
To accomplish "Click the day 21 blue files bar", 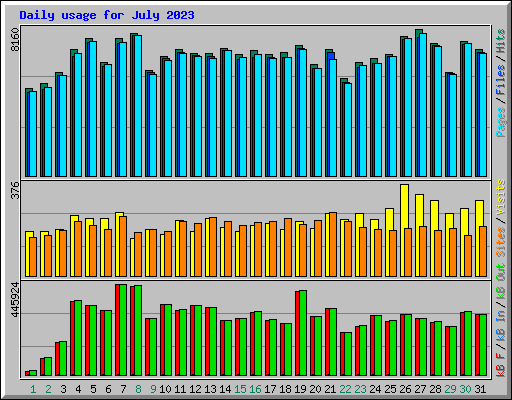I will 331,56.
